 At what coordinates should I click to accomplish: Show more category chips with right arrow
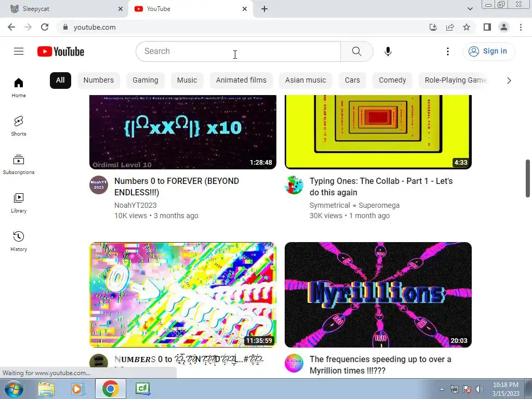[x=509, y=81]
